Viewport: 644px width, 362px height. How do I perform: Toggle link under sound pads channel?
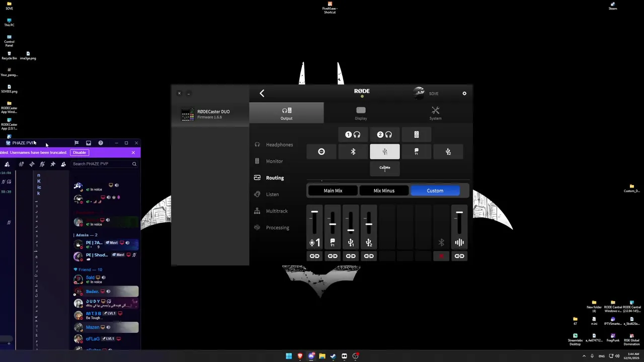(459, 256)
